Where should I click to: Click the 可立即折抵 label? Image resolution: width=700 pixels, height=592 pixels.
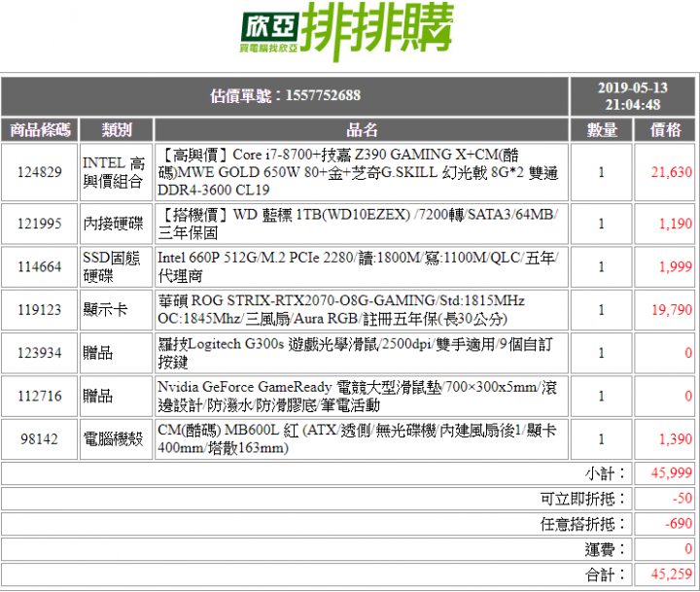583,499
